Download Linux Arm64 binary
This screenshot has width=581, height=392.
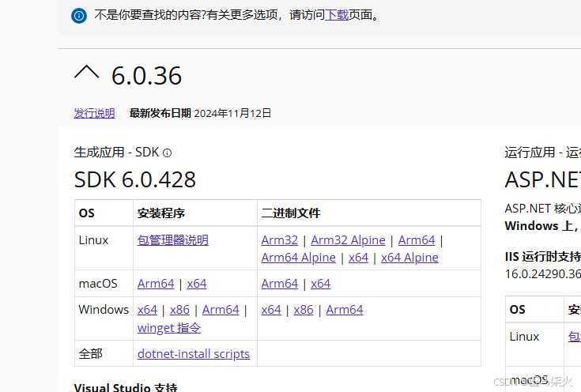417,240
